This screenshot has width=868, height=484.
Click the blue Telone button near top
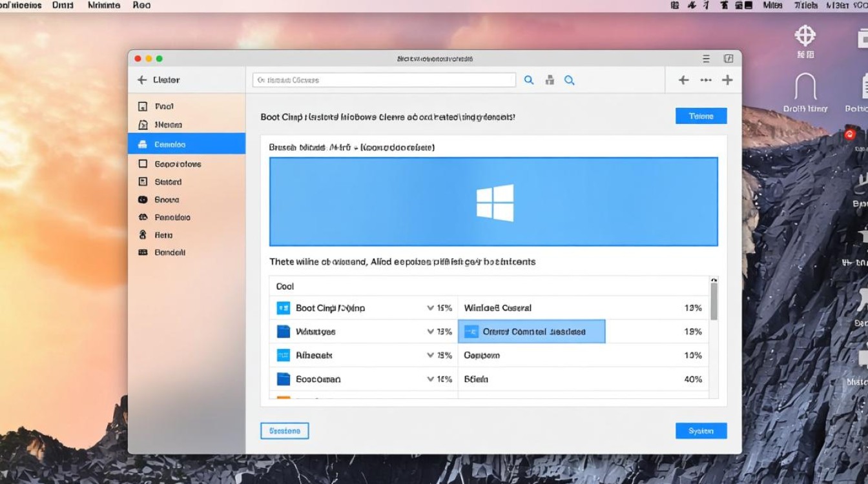[x=701, y=116]
